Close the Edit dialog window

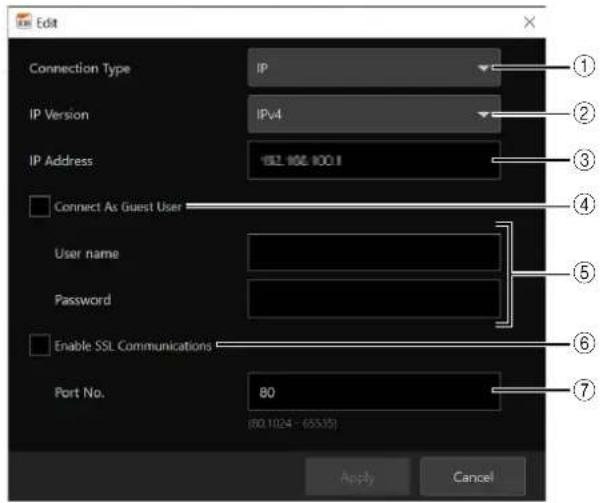point(529,22)
